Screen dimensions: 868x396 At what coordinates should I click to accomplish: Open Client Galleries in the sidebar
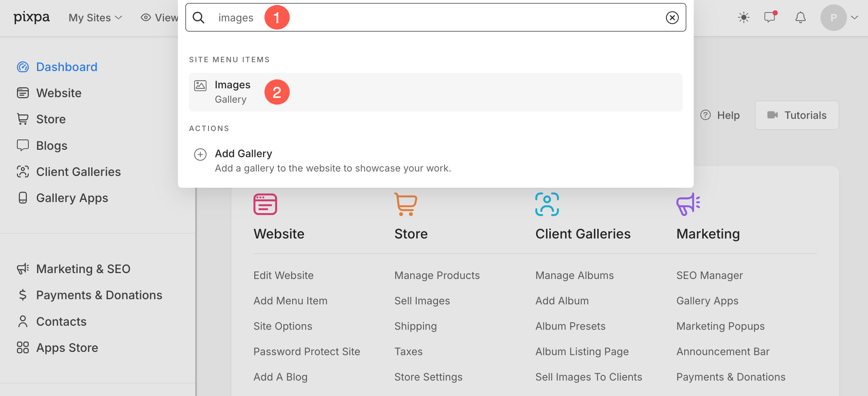click(x=78, y=172)
